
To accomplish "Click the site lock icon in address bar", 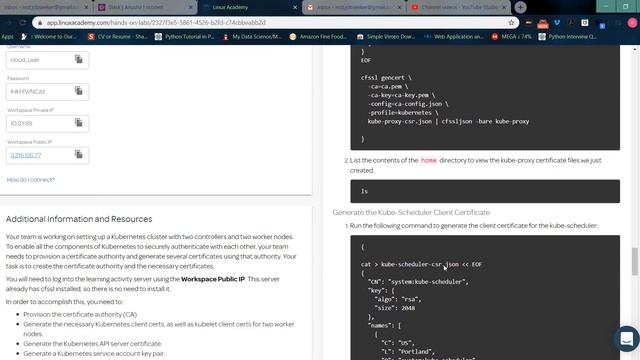I will click(x=40, y=23).
